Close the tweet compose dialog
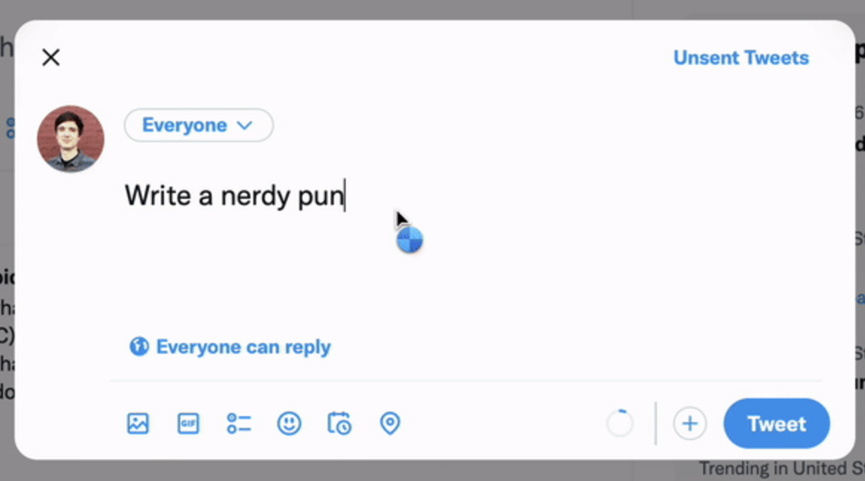This screenshot has width=865, height=481. 51,58
